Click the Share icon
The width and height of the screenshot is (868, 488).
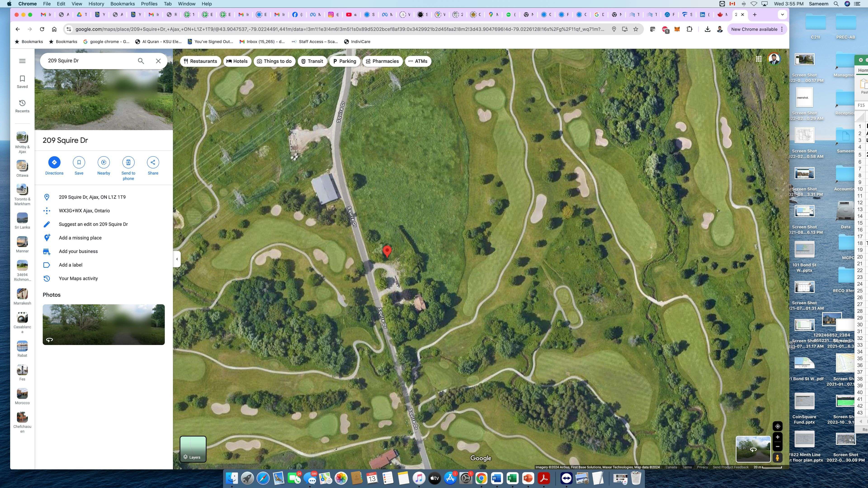(x=153, y=162)
